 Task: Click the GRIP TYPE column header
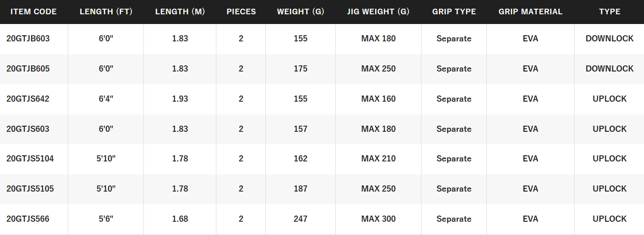pyautogui.click(x=454, y=12)
